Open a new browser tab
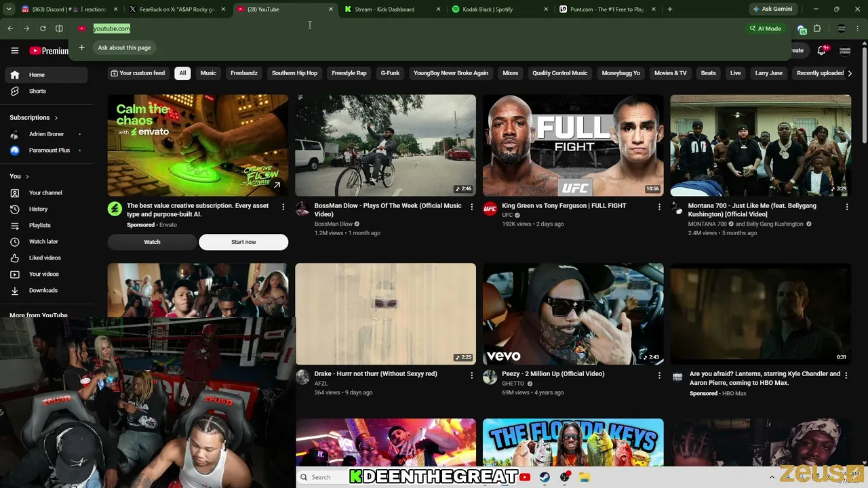Viewport: 868px width, 488px height. pos(670,9)
